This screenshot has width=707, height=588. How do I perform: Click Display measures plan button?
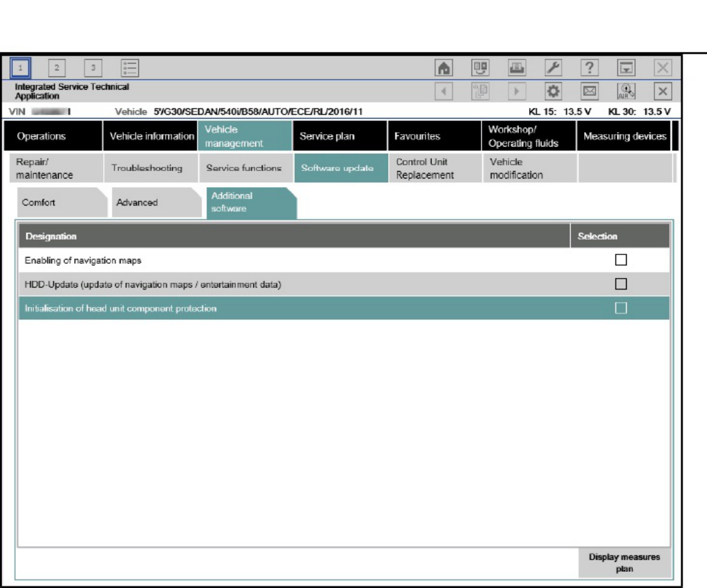pos(624,563)
